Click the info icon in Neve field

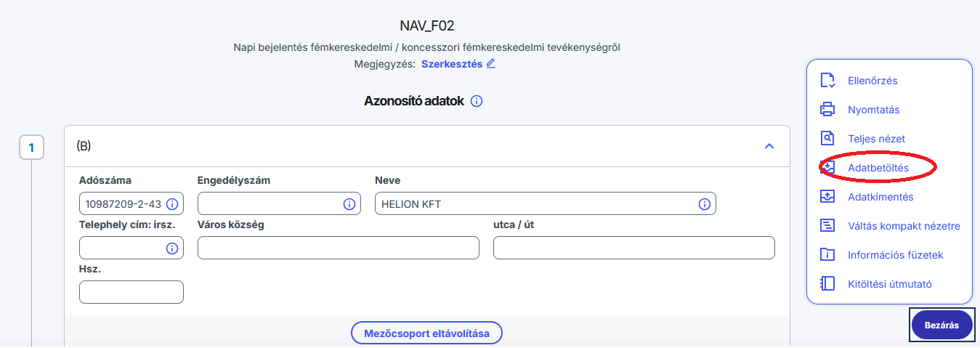point(704,204)
